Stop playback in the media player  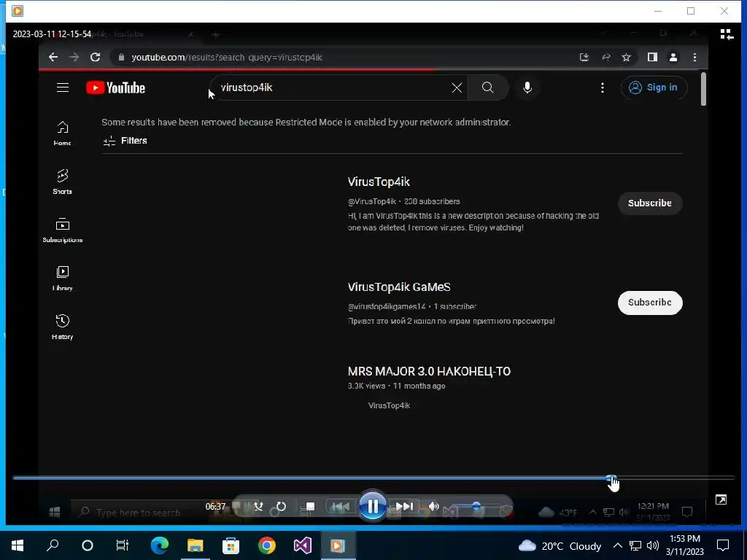309,506
